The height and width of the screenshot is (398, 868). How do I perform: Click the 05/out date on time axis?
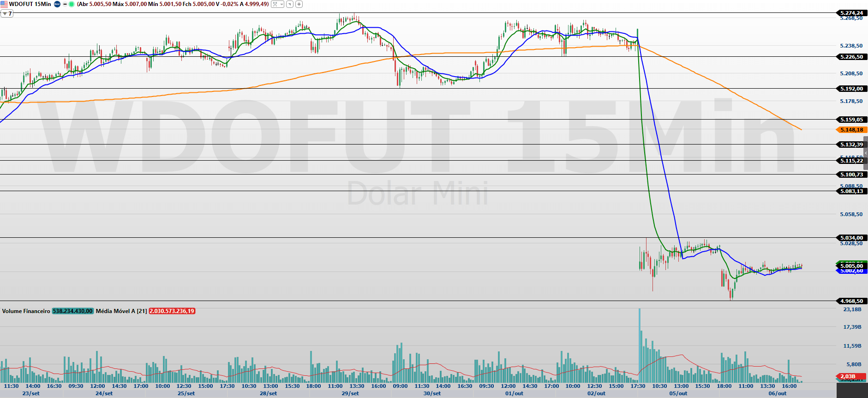pyautogui.click(x=678, y=393)
